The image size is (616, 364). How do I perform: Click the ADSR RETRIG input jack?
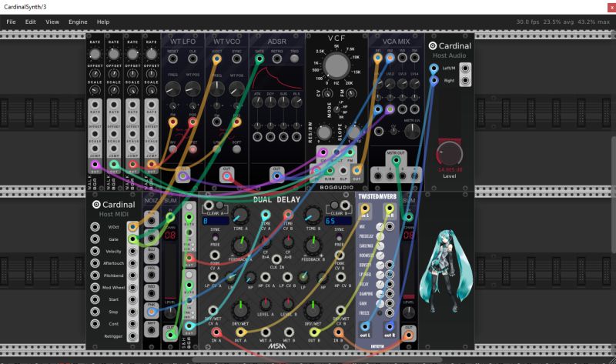pyautogui.click(x=276, y=59)
